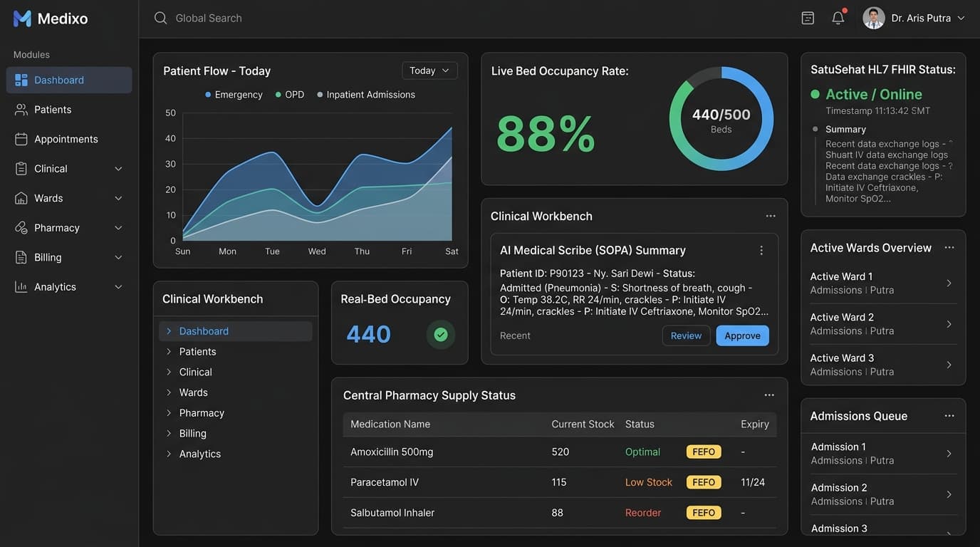980x547 pixels.
Task: Open Admission 1 row arrow
Action: coord(949,454)
